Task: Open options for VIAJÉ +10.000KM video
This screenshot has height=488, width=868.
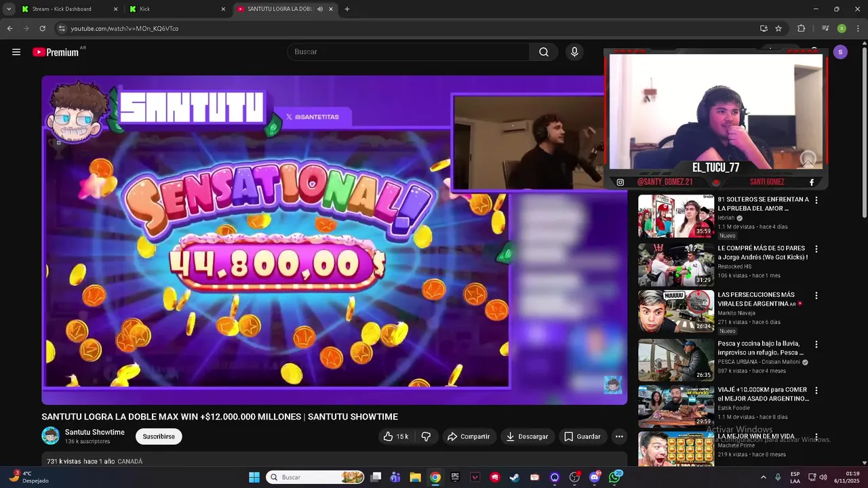Action: [x=816, y=391]
